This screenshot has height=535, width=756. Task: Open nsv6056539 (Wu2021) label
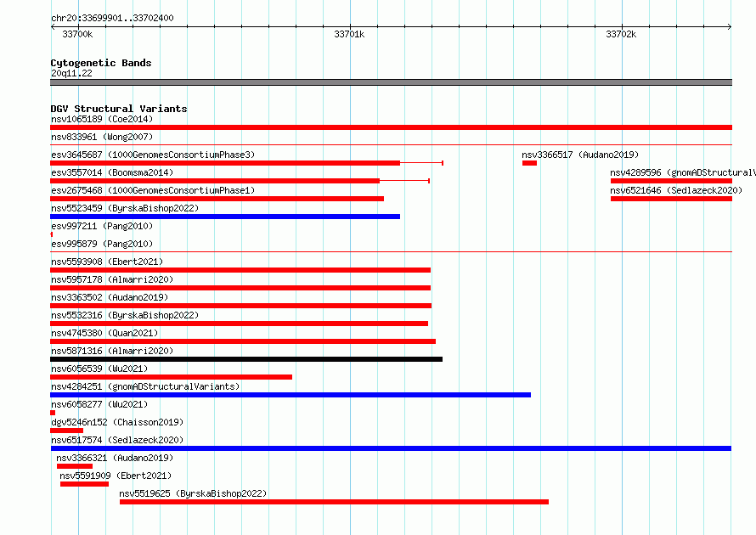99,369
